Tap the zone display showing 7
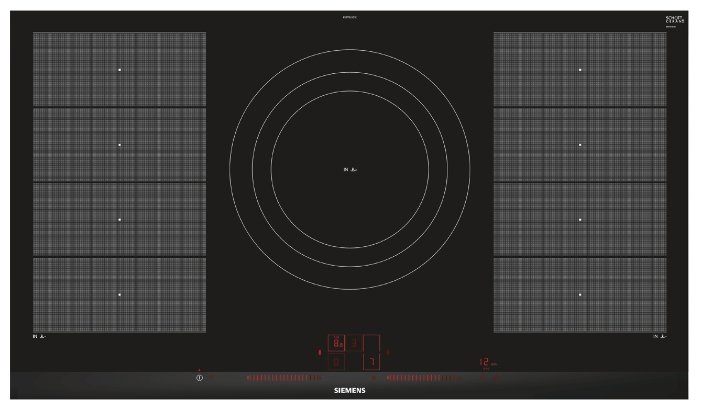Screen dimensions: 701x410 point(371,361)
